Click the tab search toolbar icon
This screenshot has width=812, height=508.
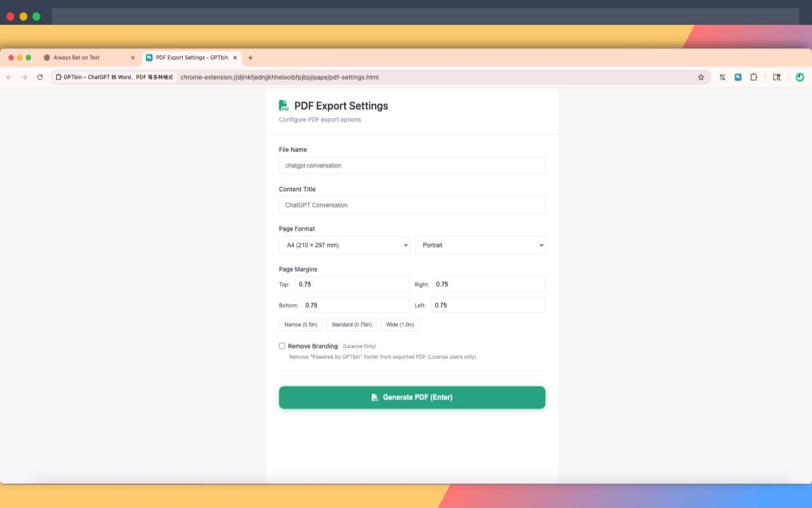776,77
